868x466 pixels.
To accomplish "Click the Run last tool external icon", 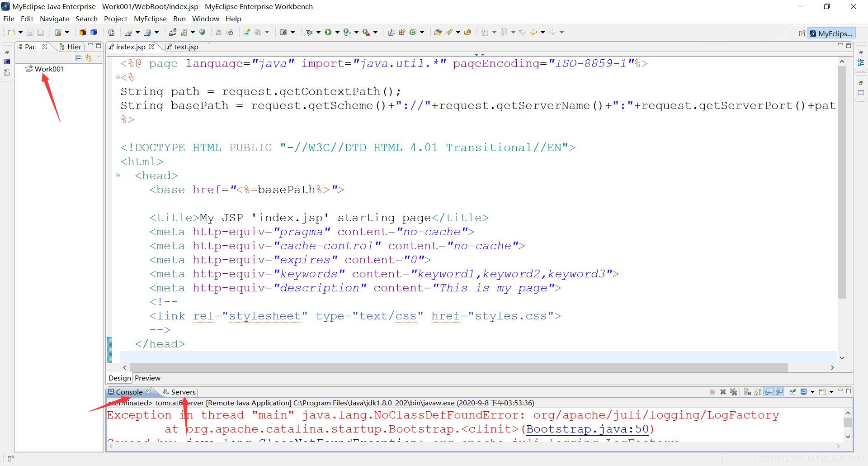I will (x=366, y=32).
